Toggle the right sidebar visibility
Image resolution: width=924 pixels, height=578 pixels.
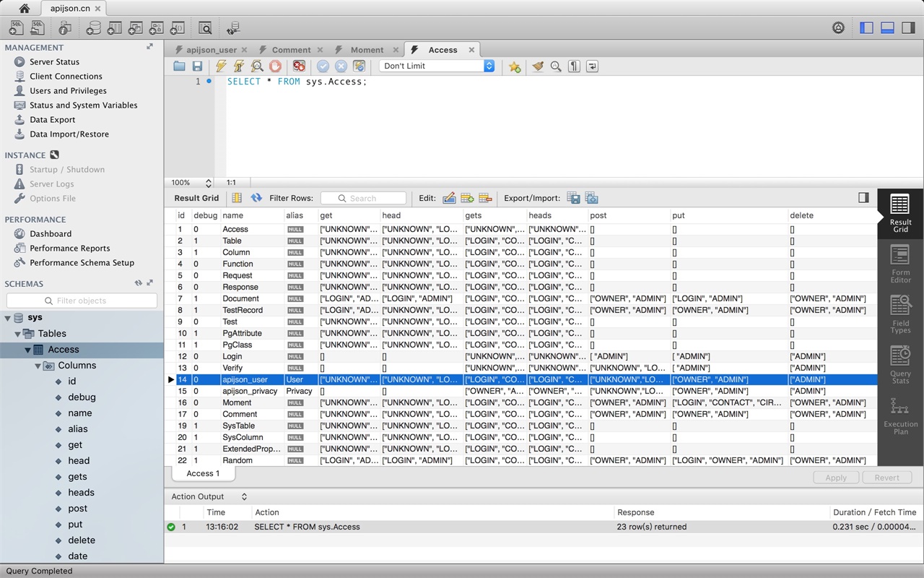pos(909,28)
